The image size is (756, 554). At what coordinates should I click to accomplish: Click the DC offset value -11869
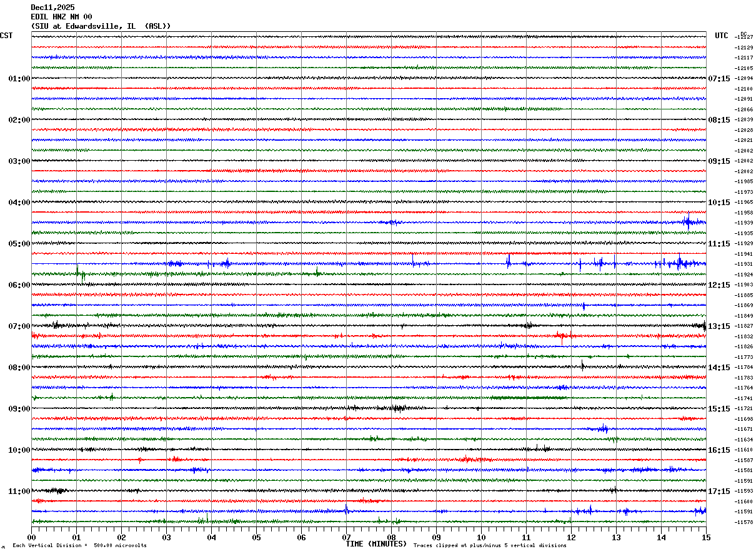tap(744, 305)
